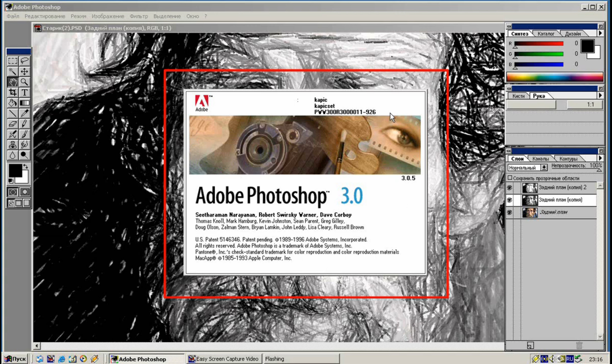Collapse the Синтез color palette zoom box
612x364 pixels.
(x=601, y=26)
